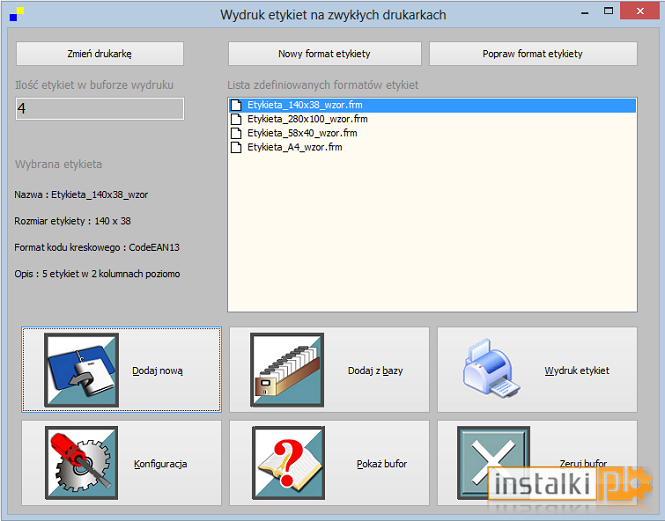Screen dimensions: 665x521
Task: Show buffer via Pokaż bufor label
Action: [x=382, y=464]
